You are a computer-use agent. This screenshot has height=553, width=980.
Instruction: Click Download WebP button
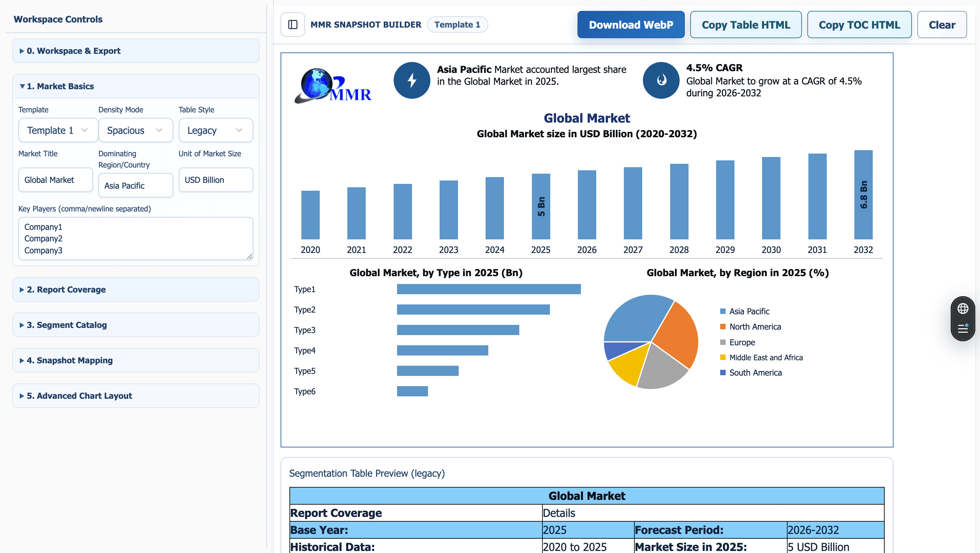(631, 25)
